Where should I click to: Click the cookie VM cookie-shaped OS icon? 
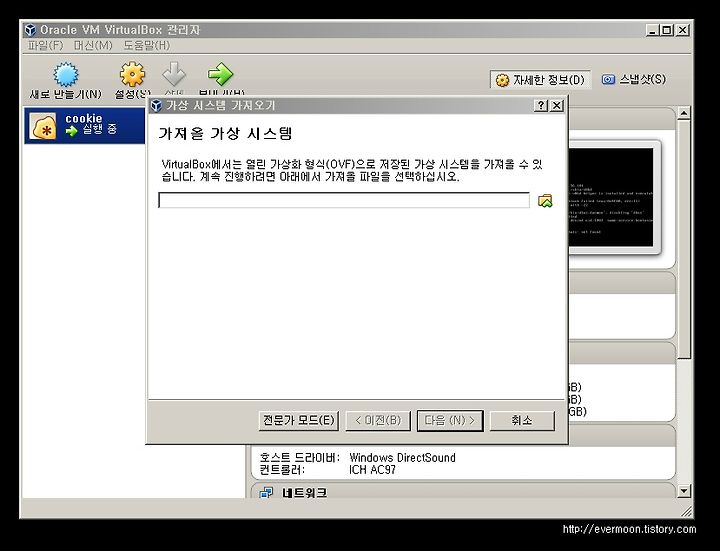point(43,126)
